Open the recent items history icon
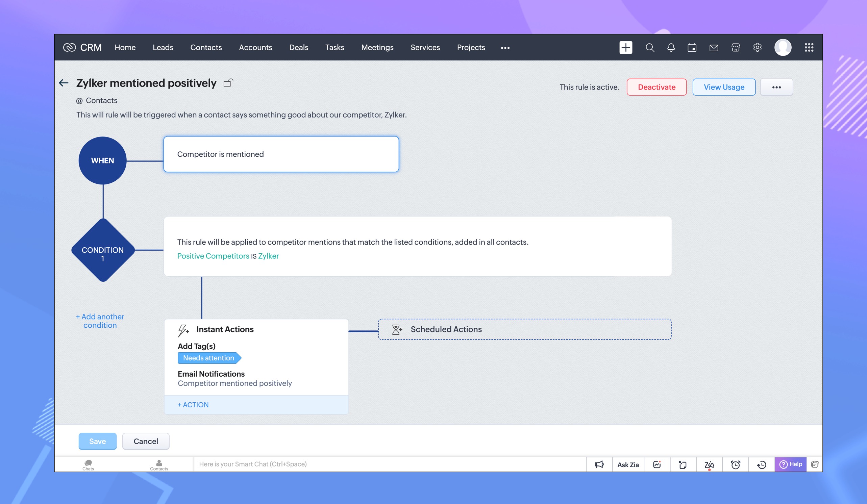 761,464
